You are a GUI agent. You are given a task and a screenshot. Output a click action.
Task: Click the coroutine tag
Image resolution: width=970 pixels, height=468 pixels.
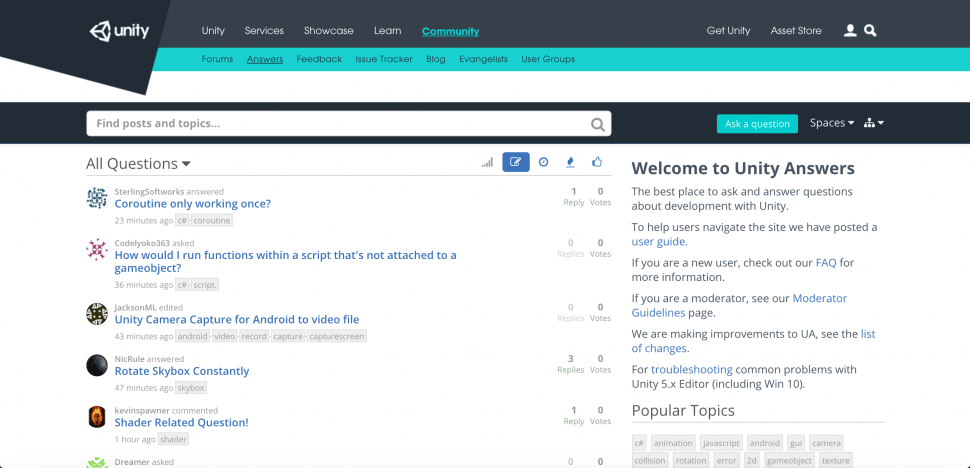point(212,221)
